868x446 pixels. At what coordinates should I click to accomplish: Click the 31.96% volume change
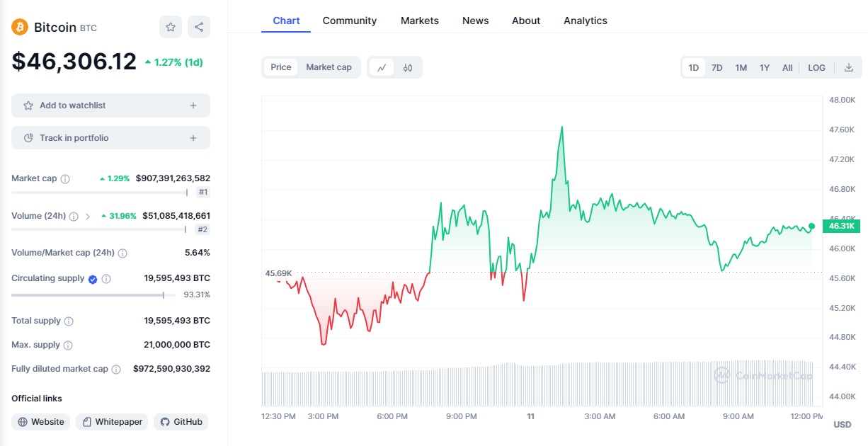tap(119, 216)
